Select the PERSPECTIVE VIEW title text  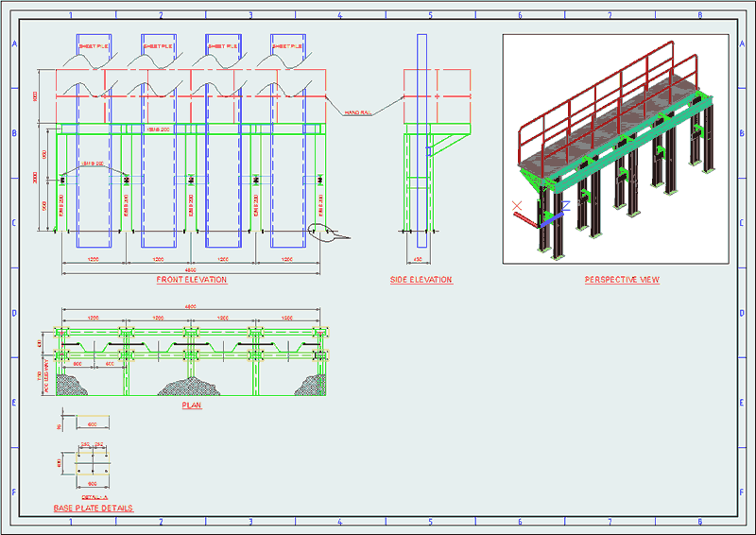tap(622, 280)
